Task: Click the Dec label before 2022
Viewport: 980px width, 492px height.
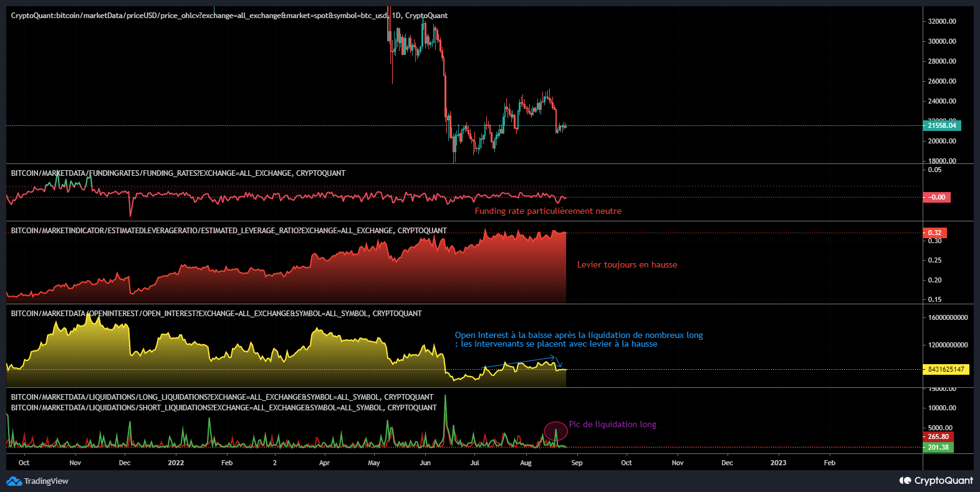Action: point(125,463)
